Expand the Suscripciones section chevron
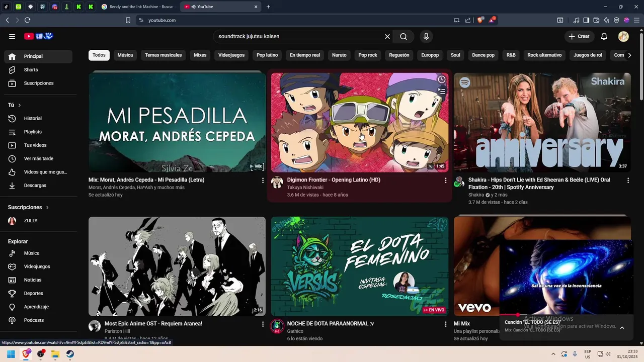This screenshot has height=362, width=644. click(48, 207)
